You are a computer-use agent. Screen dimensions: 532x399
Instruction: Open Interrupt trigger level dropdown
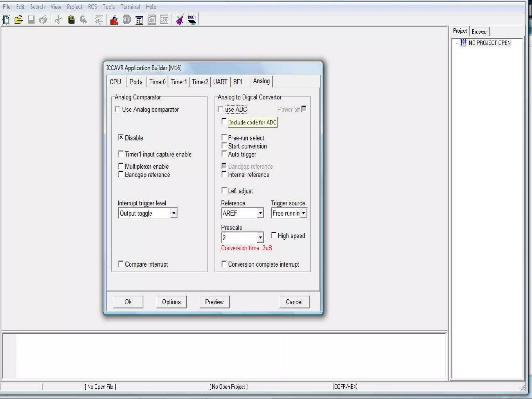pos(174,213)
